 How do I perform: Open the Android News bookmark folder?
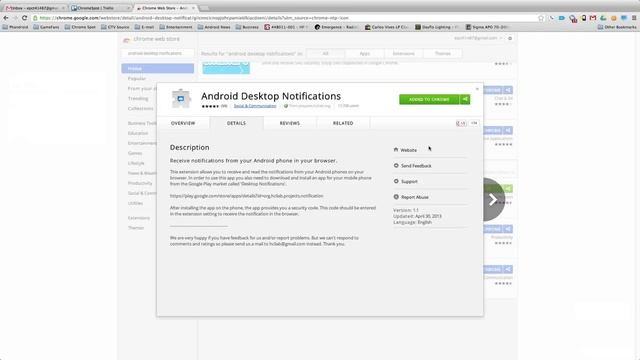(x=214, y=27)
